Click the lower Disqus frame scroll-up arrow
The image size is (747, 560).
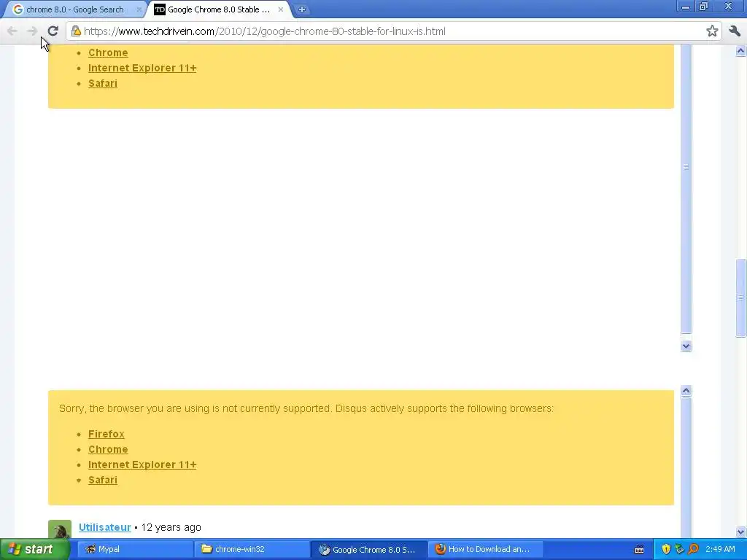coord(686,391)
